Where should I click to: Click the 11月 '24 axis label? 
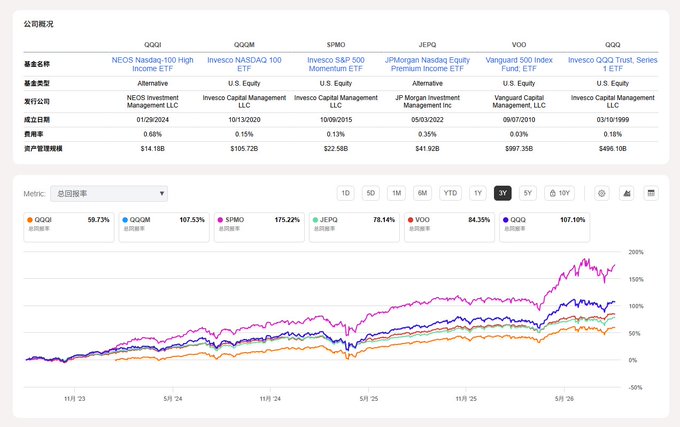click(270, 398)
